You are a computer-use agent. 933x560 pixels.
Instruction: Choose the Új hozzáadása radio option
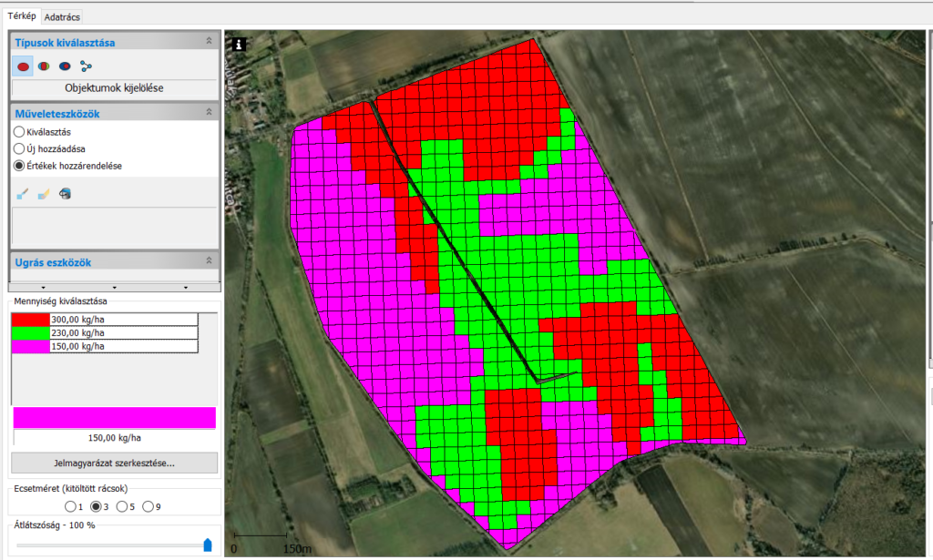click(x=19, y=148)
